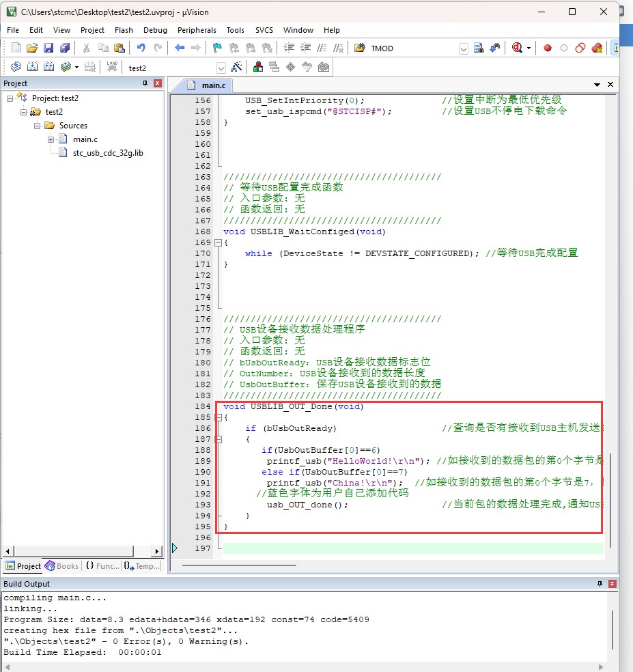633x672 pixels.
Task: Close the Project panel
Action: coord(158,83)
